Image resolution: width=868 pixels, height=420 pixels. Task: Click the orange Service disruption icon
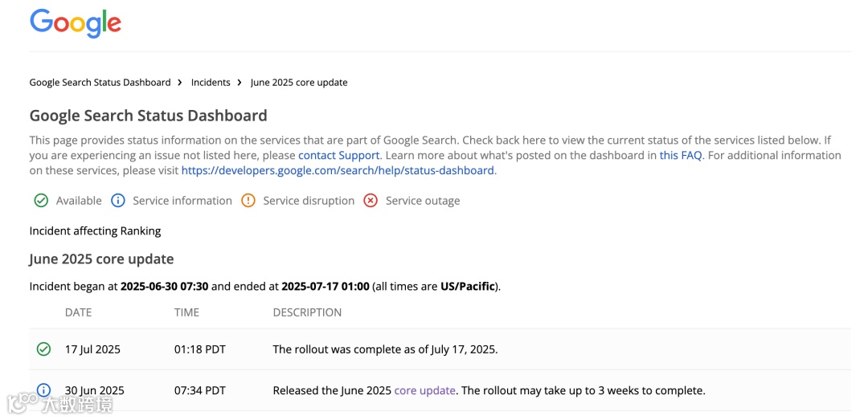pyautogui.click(x=248, y=201)
